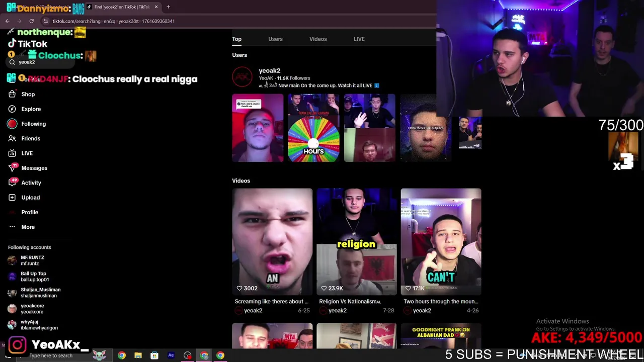Click the Upload plus icon
Screen dimensions: 644x362
(12, 198)
